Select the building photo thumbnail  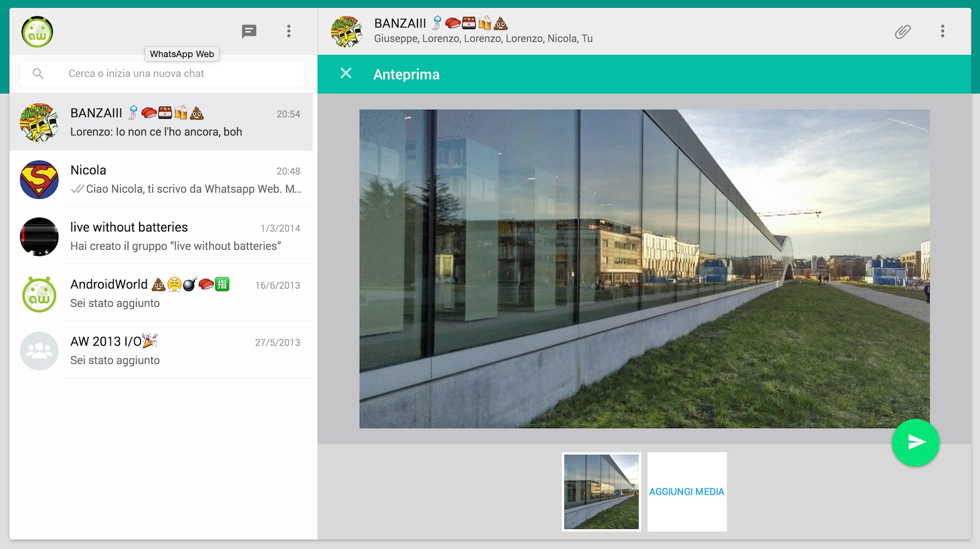(601, 492)
